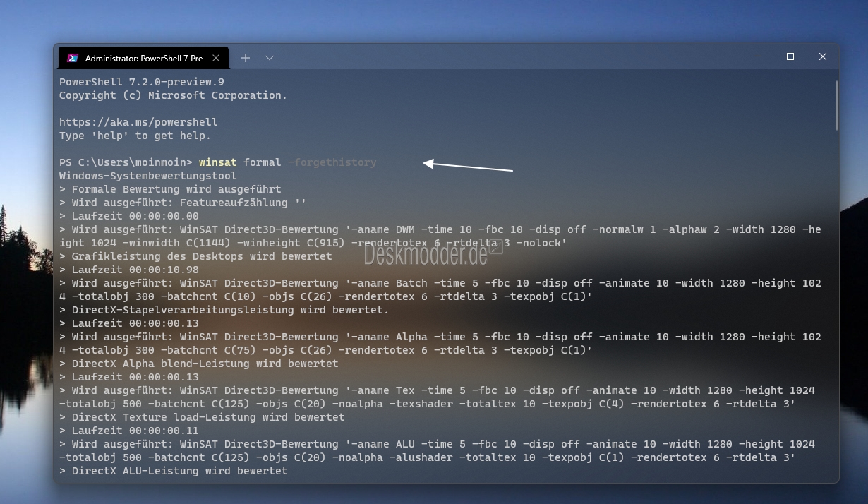Image resolution: width=868 pixels, height=504 pixels.
Task: Select the Administrator: PowerShell 7 Pre tab
Action: click(144, 58)
